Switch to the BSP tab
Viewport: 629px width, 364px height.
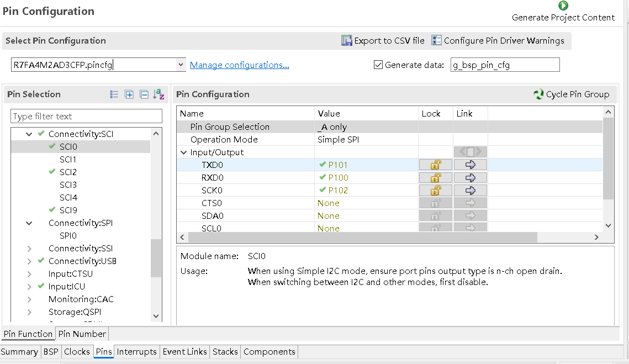(51, 351)
